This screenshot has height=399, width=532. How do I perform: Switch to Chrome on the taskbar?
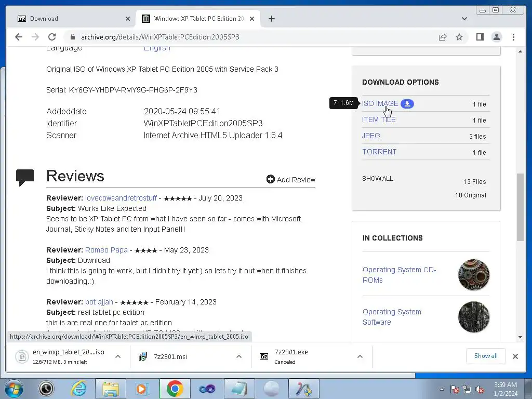point(175,389)
